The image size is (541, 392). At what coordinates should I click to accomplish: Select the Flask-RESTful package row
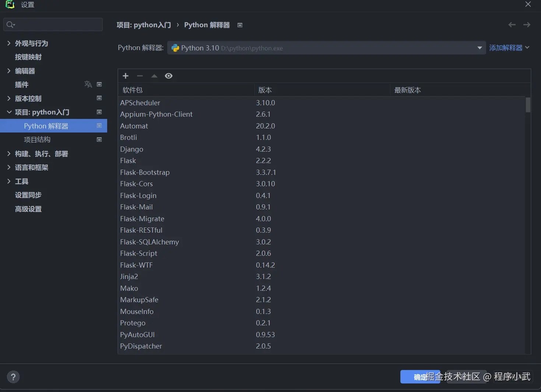point(322,230)
